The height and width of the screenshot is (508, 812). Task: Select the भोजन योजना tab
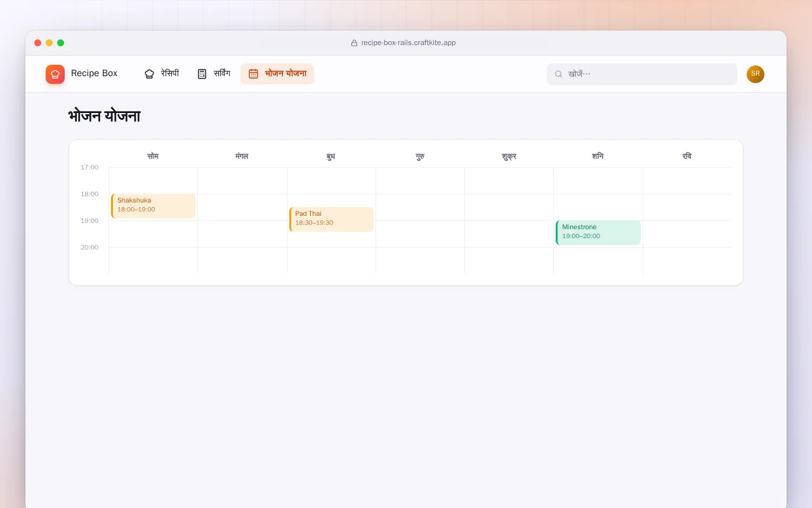tap(277, 74)
